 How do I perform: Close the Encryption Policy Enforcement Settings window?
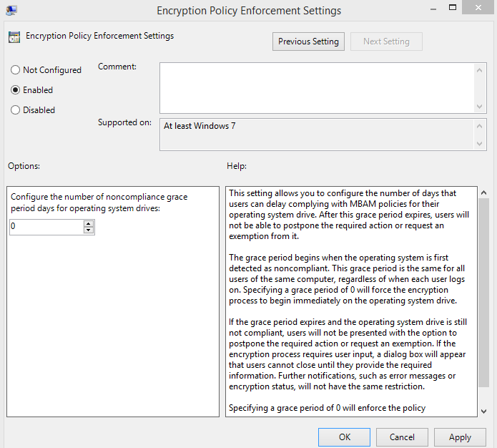[x=478, y=8]
